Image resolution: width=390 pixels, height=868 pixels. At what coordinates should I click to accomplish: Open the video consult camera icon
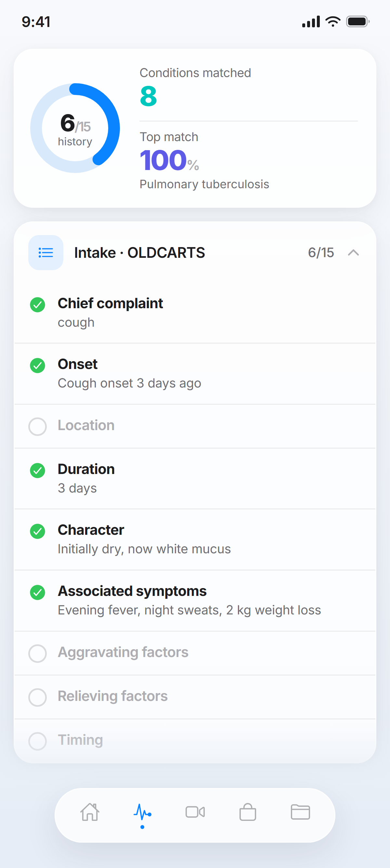pyautogui.click(x=195, y=812)
